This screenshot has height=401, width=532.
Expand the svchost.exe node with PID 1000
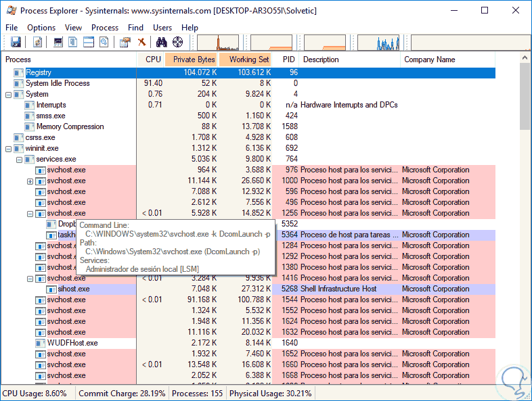pyautogui.click(x=30, y=181)
